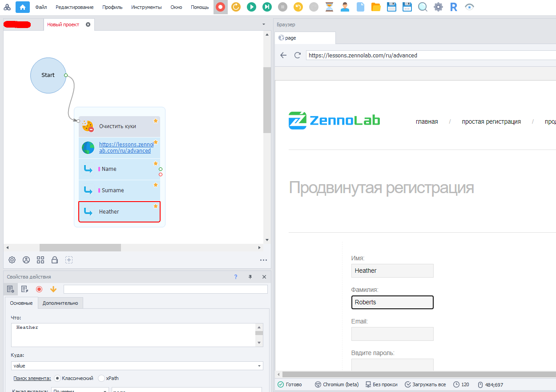This screenshot has height=392, width=556.
Task: Select the Surname action block
Action: click(x=119, y=190)
